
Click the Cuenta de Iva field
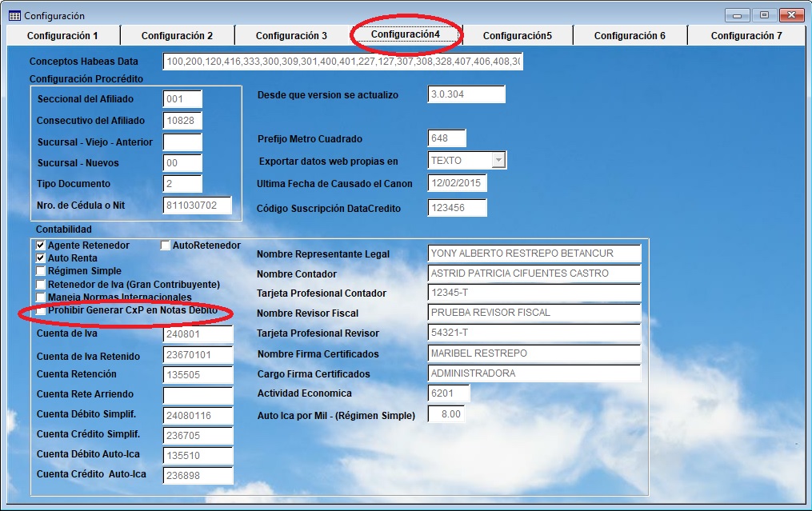click(198, 334)
